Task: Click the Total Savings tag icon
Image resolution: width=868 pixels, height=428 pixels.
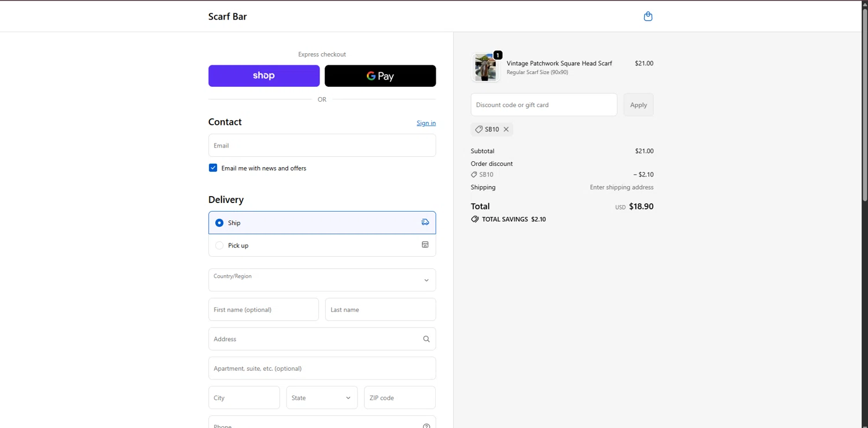Action: pyautogui.click(x=475, y=219)
